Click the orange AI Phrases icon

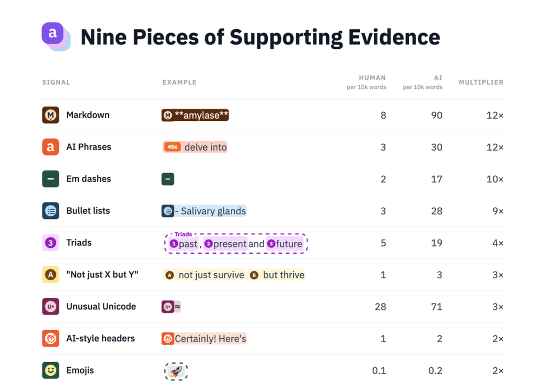[x=50, y=147]
